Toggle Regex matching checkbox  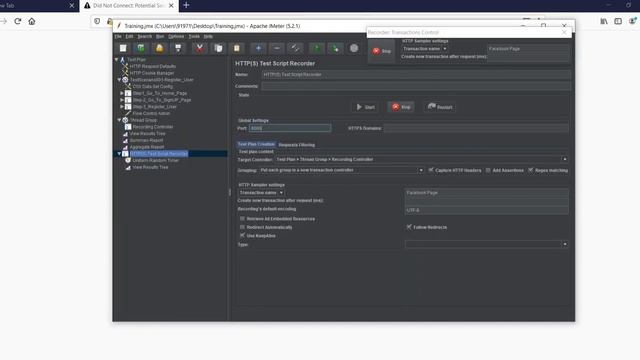(x=531, y=170)
